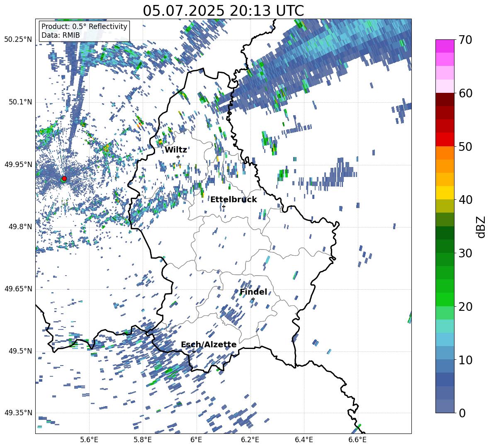Click the magenta swatch at colorbar top
This screenshot has width=491, height=448.
coord(445,46)
